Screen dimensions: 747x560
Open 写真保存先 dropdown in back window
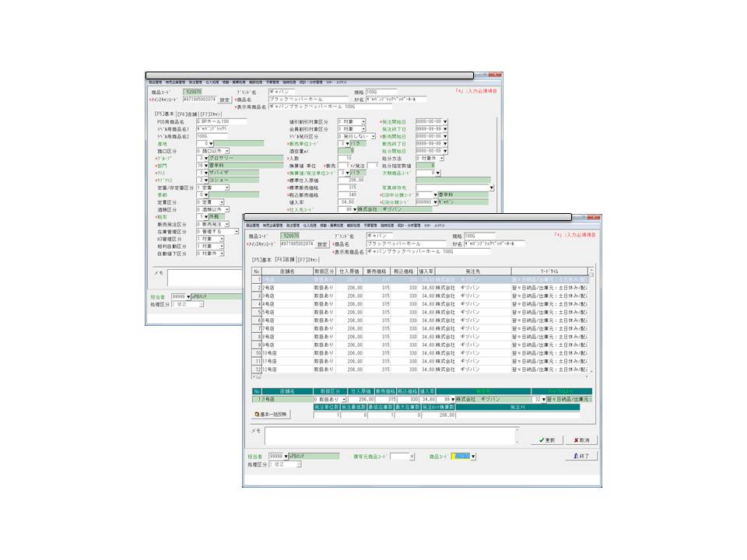click(491, 187)
